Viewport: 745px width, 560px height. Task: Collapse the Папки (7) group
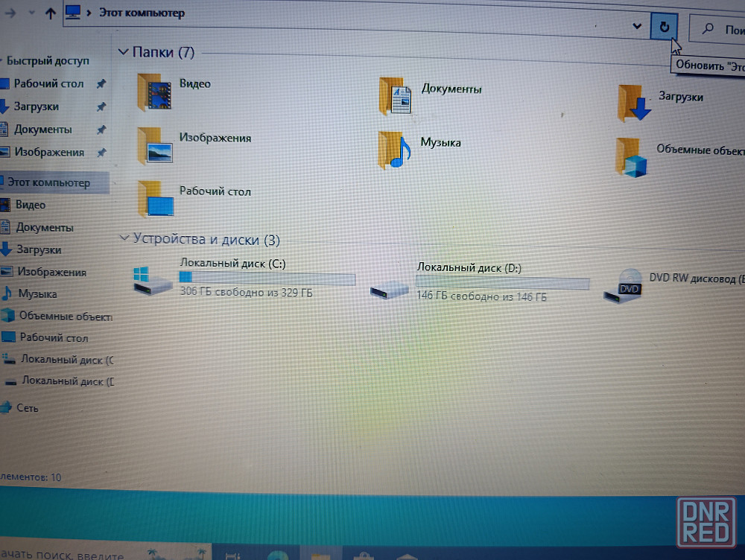pyautogui.click(x=123, y=52)
